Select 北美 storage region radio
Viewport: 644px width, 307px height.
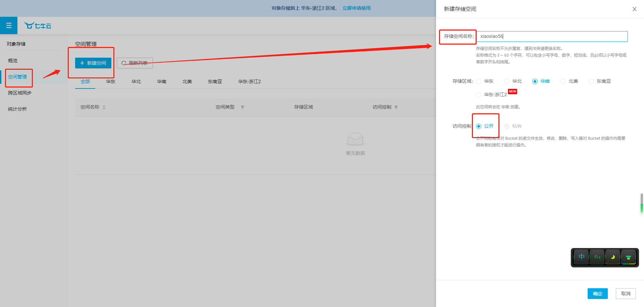click(563, 81)
